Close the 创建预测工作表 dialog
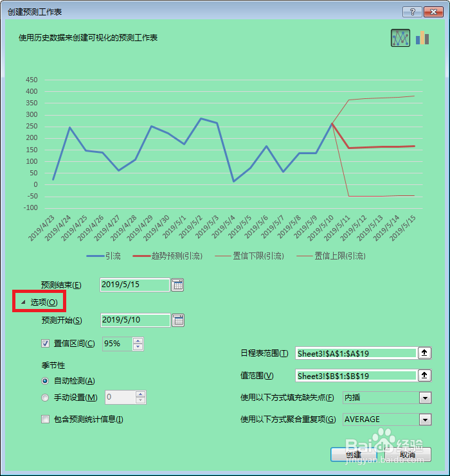 tap(433, 12)
